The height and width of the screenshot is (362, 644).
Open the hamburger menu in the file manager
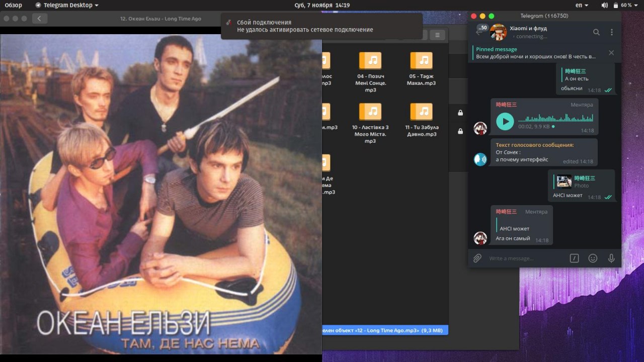click(437, 35)
